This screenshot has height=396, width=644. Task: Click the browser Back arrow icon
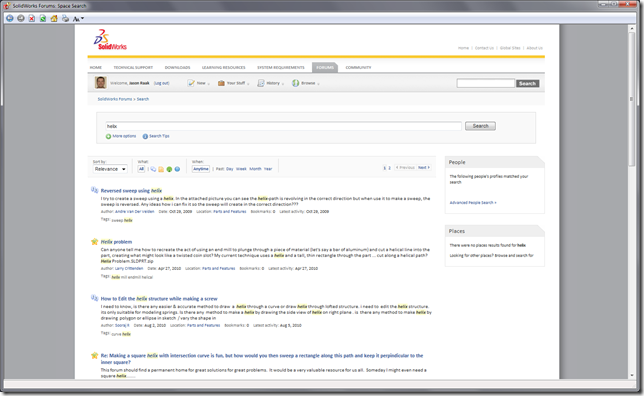point(10,18)
